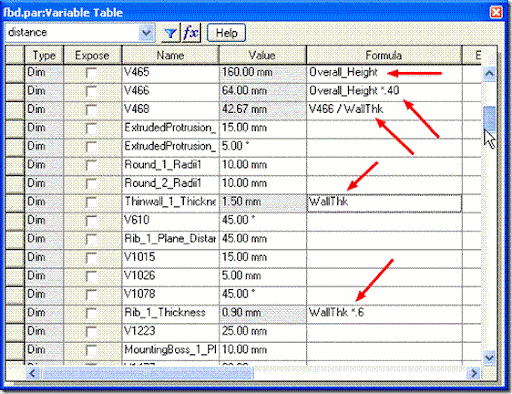
Task: Click the 5.00 mm value of V1026
Action: 262,276
